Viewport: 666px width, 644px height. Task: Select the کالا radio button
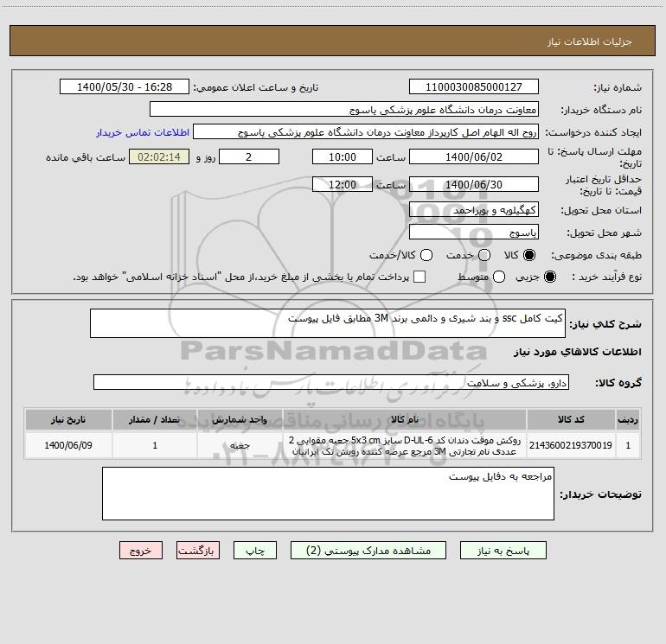[x=529, y=255]
